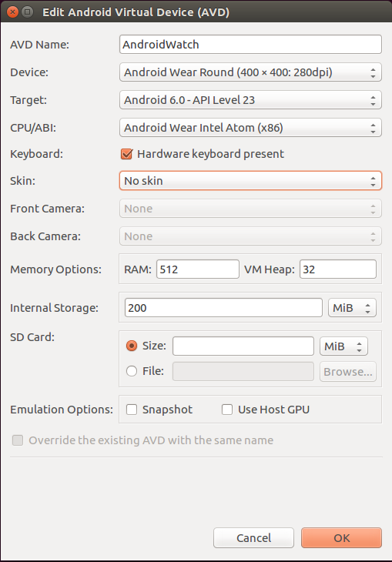This screenshot has width=392, height=562.
Task: Select the SD Card Size radio button
Action: click(132, 346)
